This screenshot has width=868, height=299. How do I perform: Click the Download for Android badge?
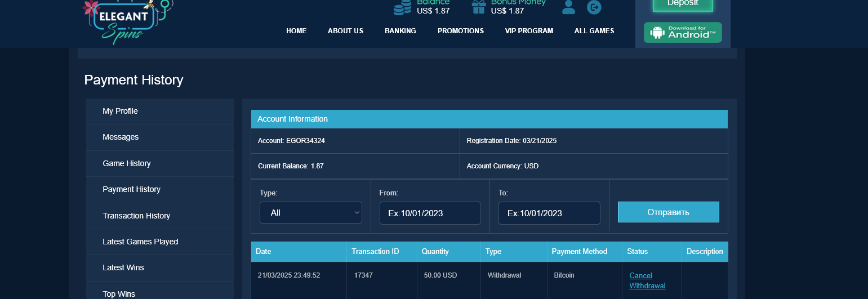(x=683, y=33)
